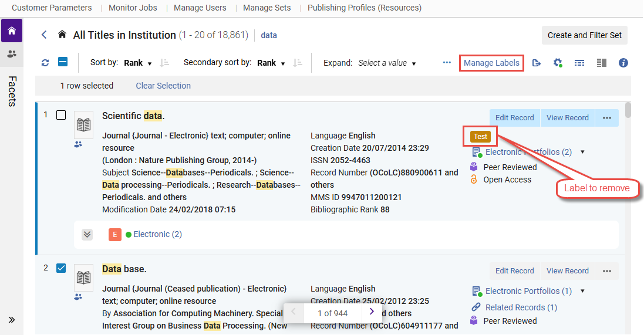Click the house icon beside All Titles
Viewport: 644px width, 335px height.
click(x=62, y=35)
